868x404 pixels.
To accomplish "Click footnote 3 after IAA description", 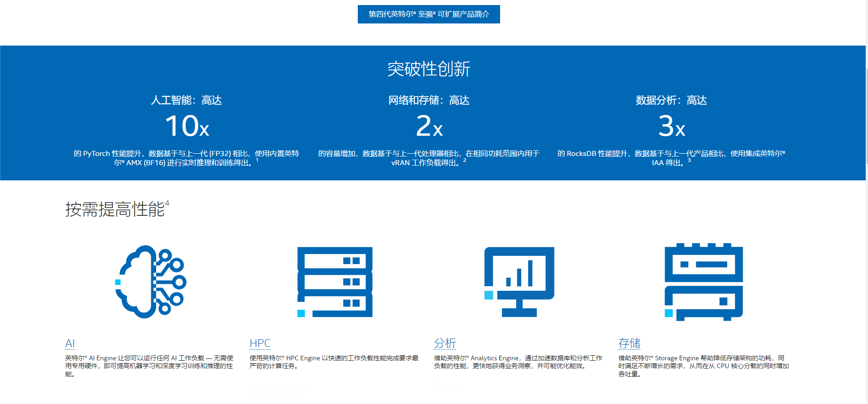I will [x=689, y=160].
